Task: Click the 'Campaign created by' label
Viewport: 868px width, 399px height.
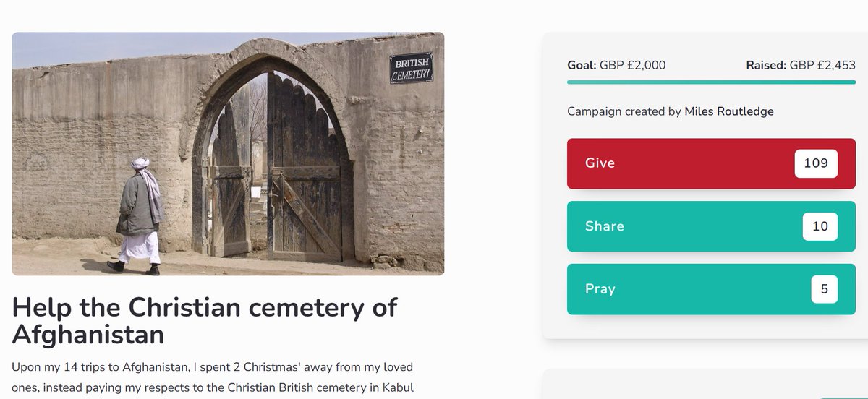Action: coord(624,111)
